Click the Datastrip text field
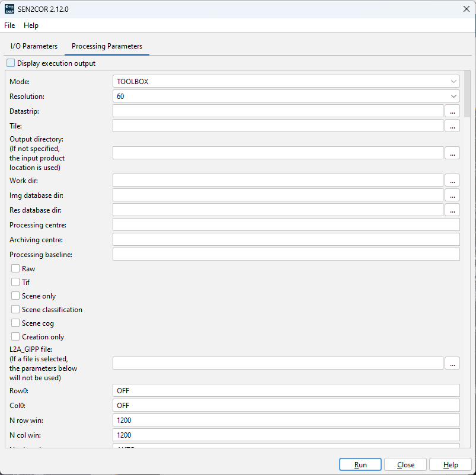The image size is (476, 475). tap(278, 111)
